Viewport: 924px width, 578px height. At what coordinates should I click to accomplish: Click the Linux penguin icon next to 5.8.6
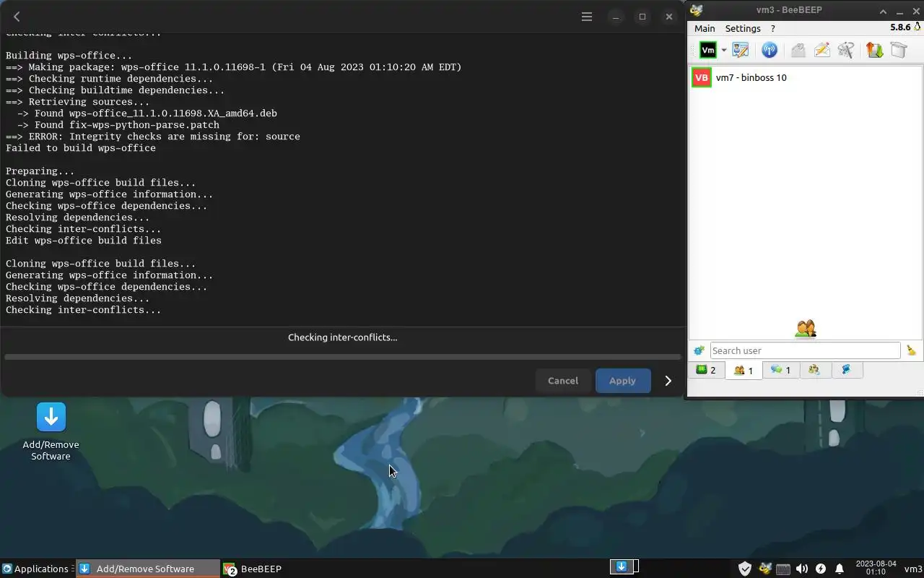click(917, 28)
